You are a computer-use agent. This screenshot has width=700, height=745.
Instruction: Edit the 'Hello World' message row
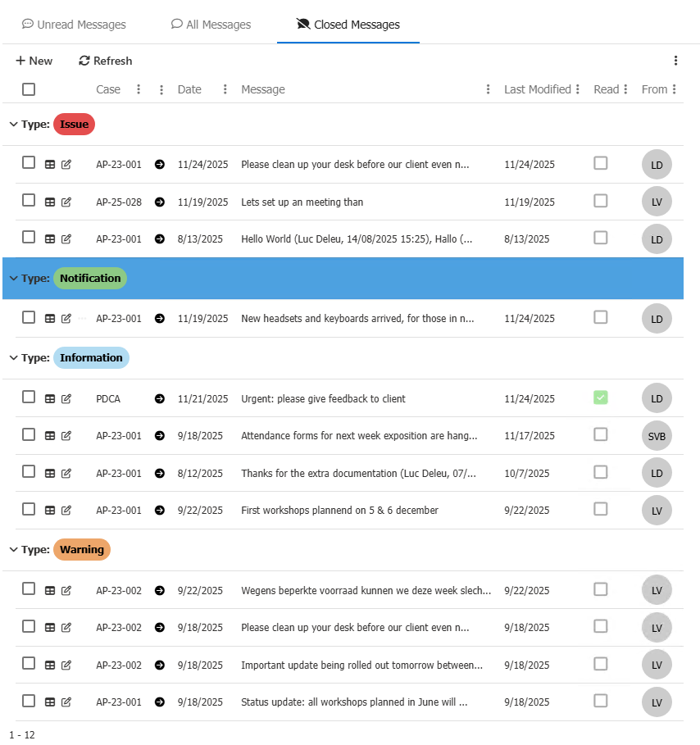[x=66, y=239]
